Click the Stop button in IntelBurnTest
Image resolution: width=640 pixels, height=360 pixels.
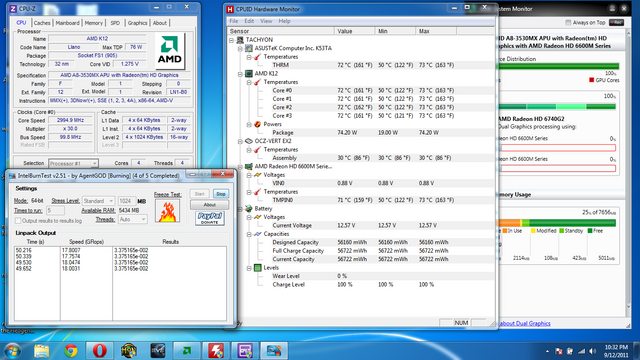(x=221, y=194)
